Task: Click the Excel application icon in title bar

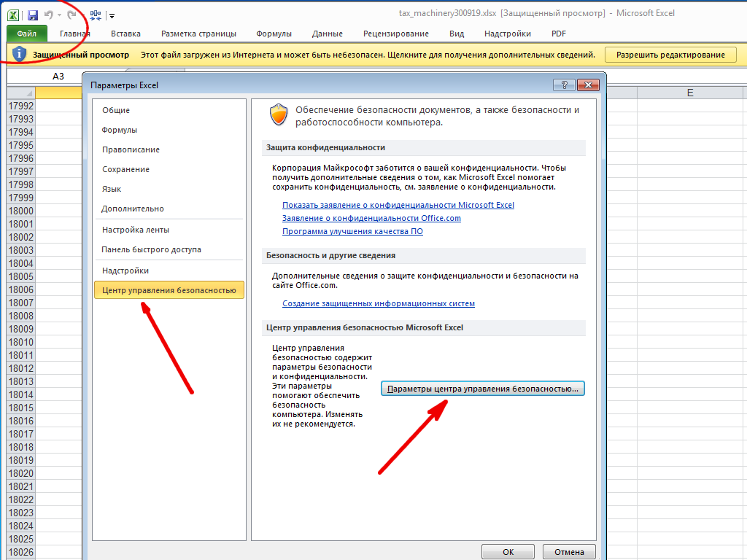Action: [13, 15]
